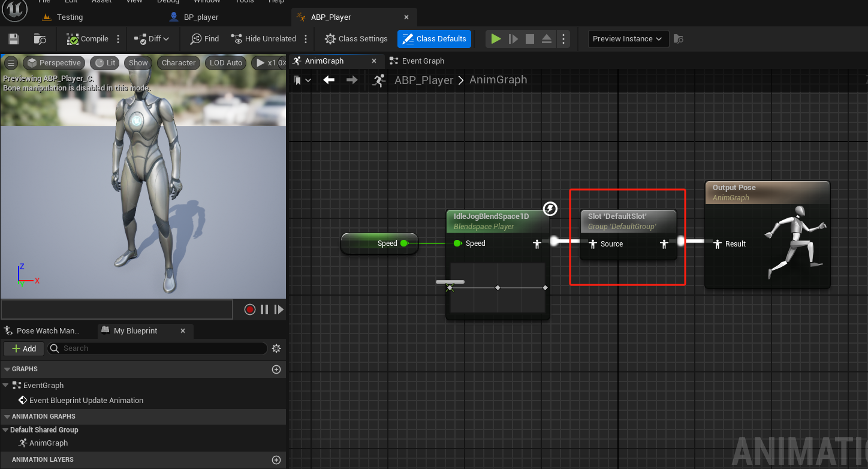Switch to the Pose Watch Manager tab
The width and height of the screenshot is (868, 469).
pyautogui.click(x=42, y=330)
